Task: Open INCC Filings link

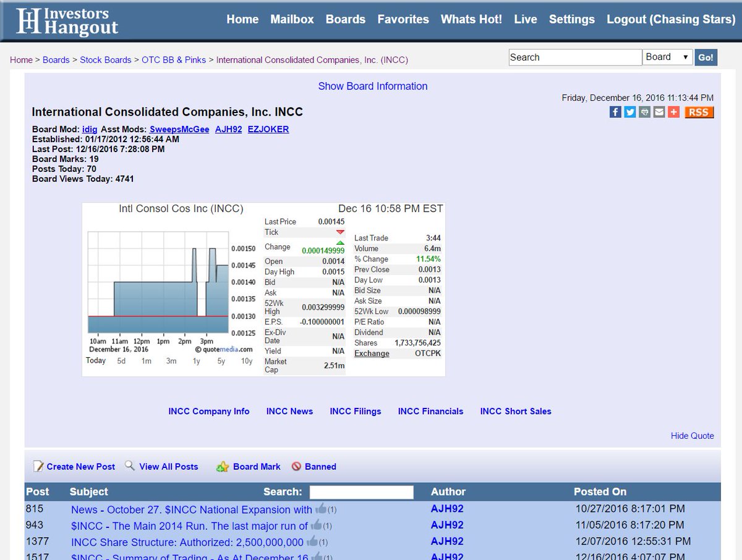Action: [356, 411]
